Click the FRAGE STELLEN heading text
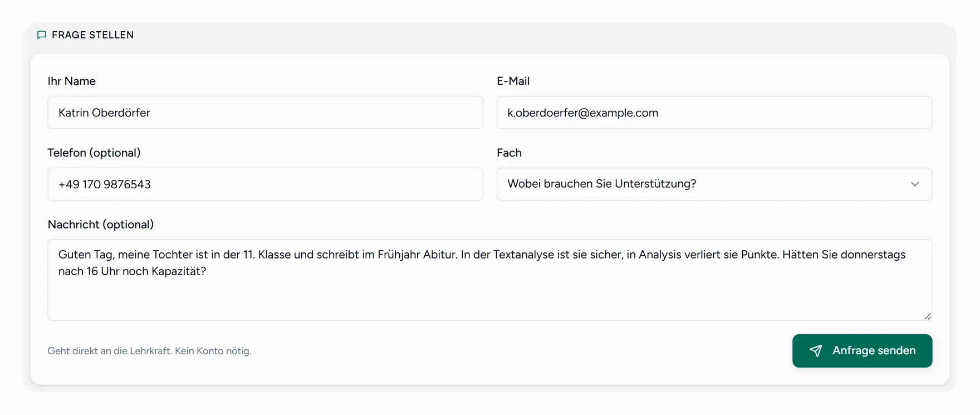 92,35
